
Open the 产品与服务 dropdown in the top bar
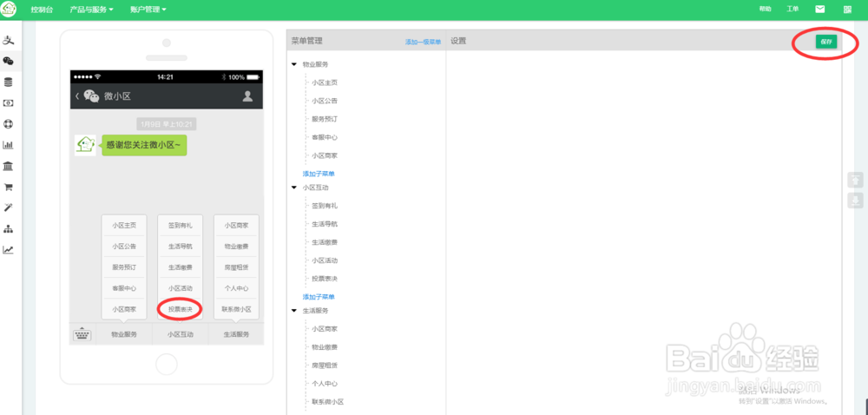91,10
